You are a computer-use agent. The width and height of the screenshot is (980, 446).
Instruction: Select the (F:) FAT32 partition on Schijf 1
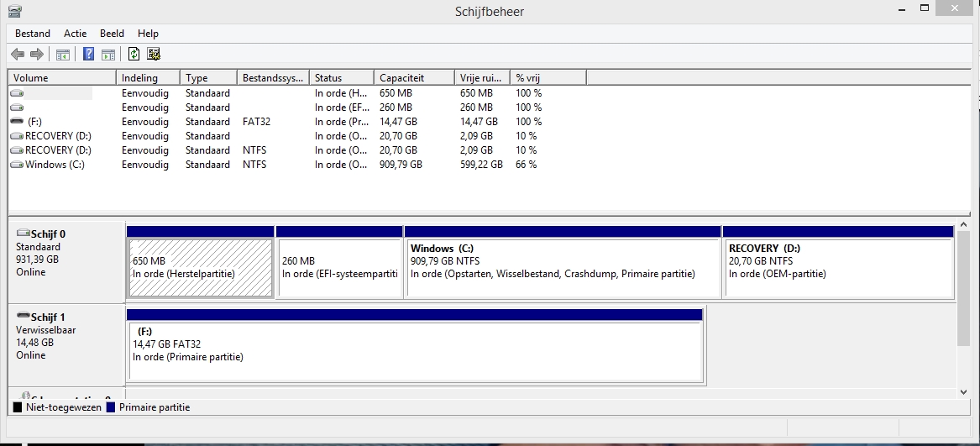(415, 350)
